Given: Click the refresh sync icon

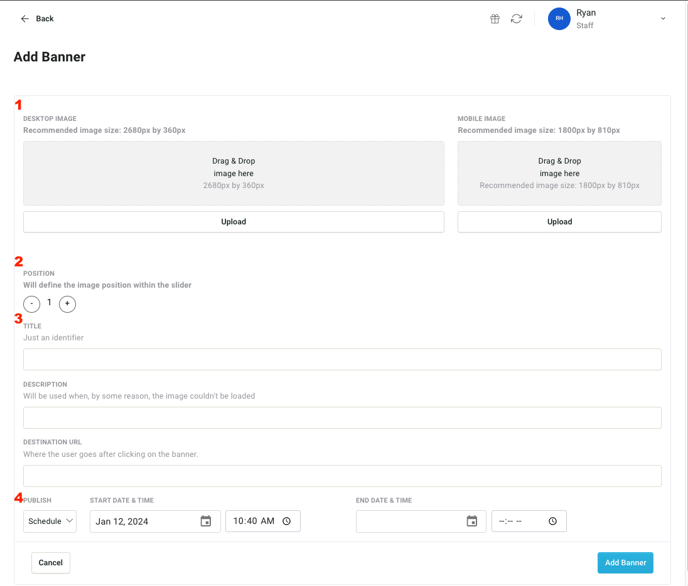Looking at the screenshot, I should (517, 19).
